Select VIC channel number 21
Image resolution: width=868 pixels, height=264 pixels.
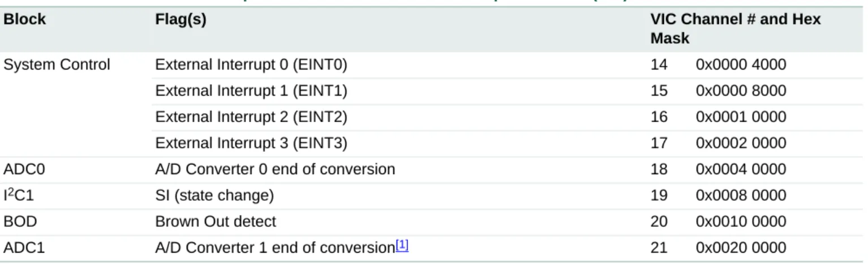tap(659, 247)
